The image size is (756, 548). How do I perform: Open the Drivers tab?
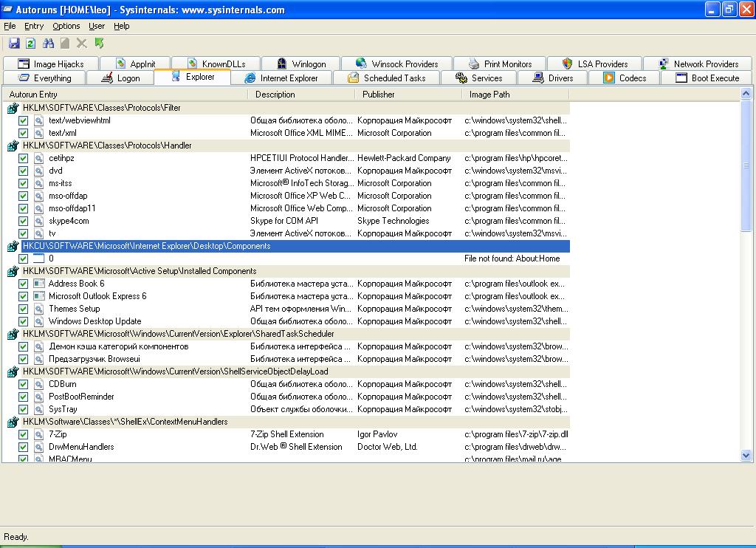[552, 78]
